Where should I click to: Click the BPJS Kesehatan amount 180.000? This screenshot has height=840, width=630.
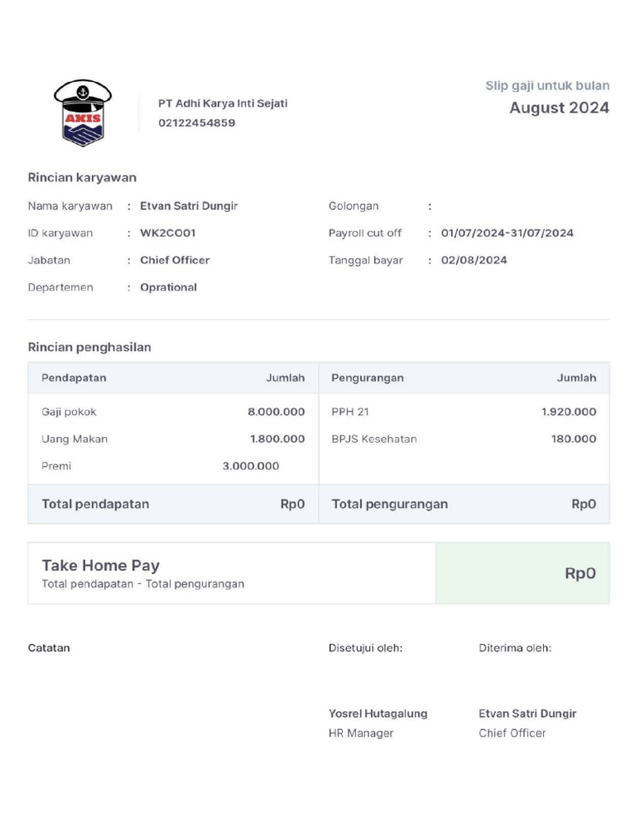(573, 439)
